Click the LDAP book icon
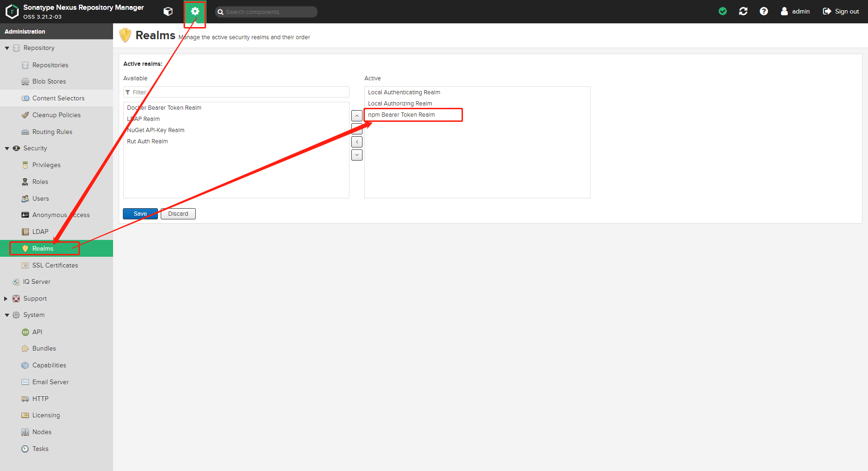 [25, 232]
